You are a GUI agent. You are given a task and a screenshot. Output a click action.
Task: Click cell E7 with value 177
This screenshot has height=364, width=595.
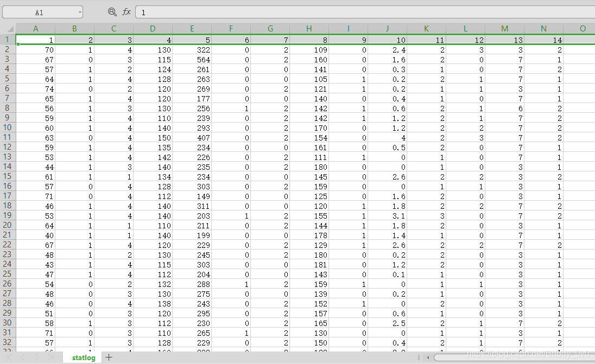(192, 99)
